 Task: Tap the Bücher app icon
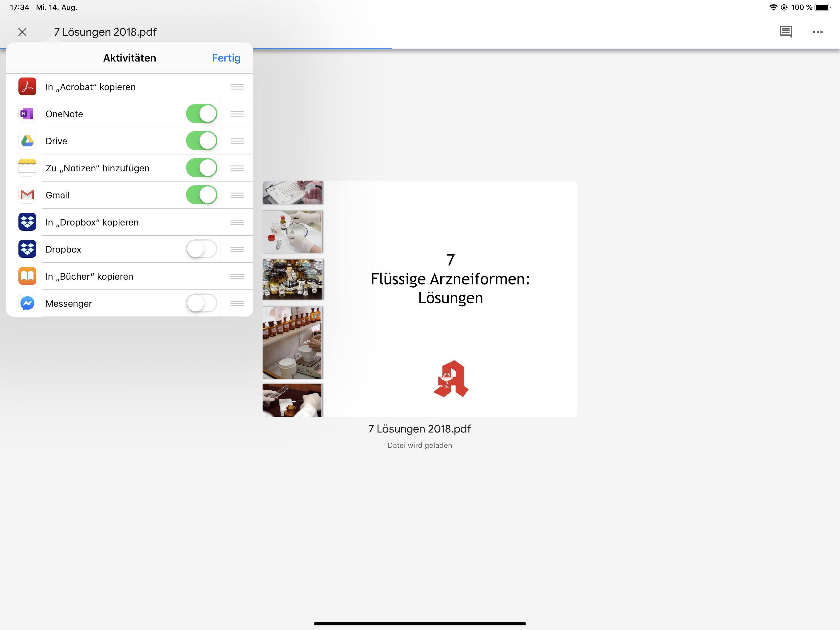[27, 276]
